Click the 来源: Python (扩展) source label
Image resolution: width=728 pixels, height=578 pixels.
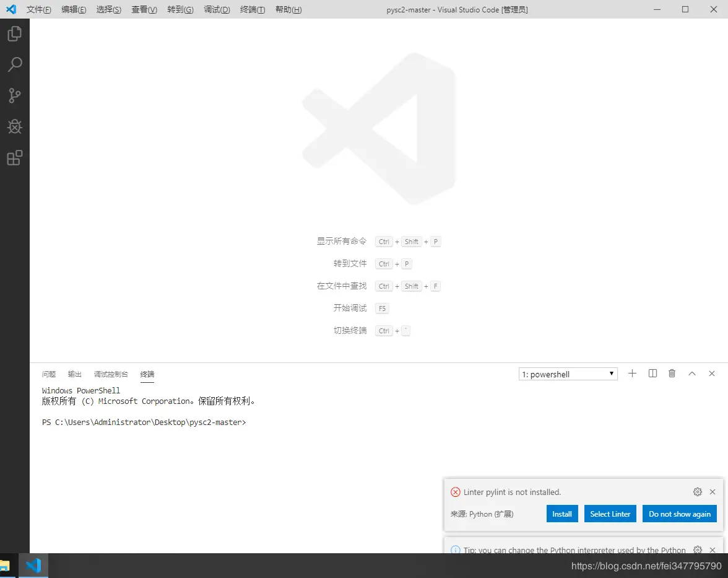[482, 514]
